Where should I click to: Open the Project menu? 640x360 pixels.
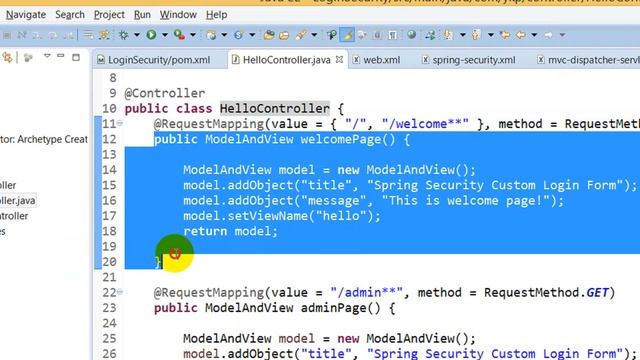109,15
